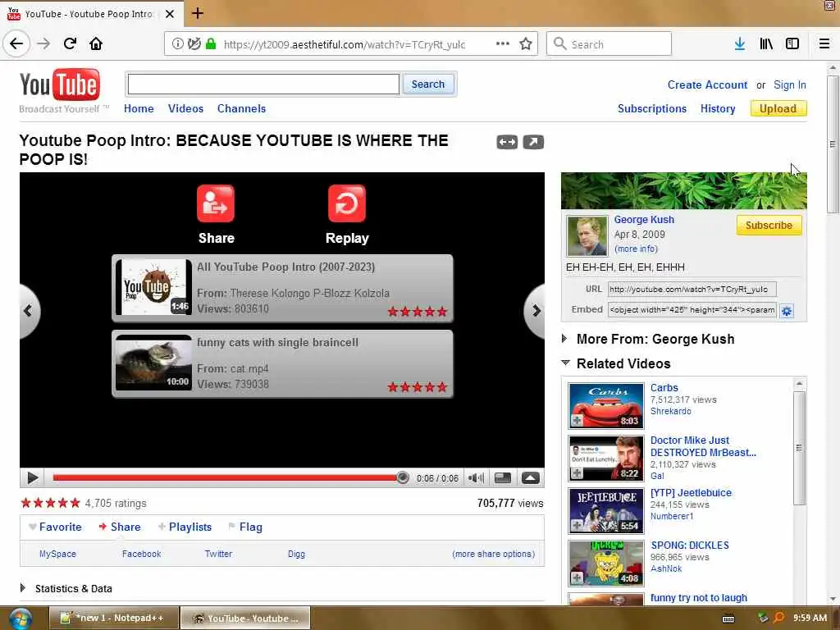This screenshot has width=840, height=630.
Task: Open Subscriptions in the top navigation
Action: coord(652,109)
